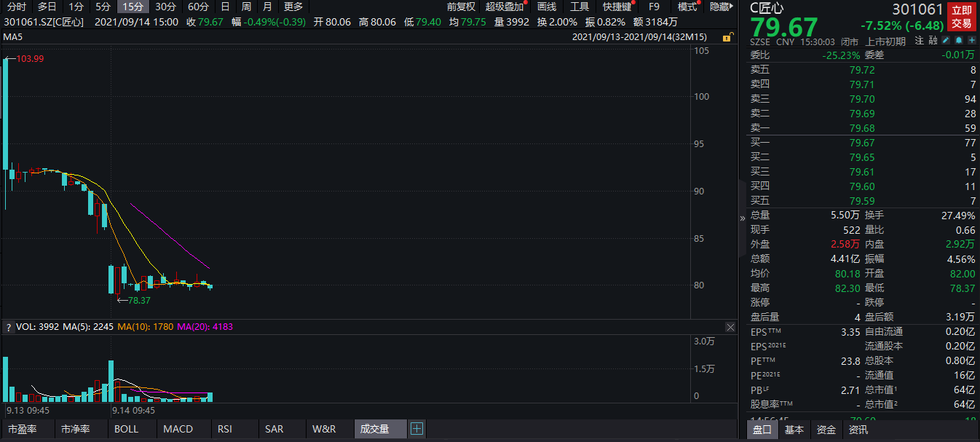Open the 模式 mode menu
Image resolution: width=980 pixels, height=442 pixels.
point(687,7)
